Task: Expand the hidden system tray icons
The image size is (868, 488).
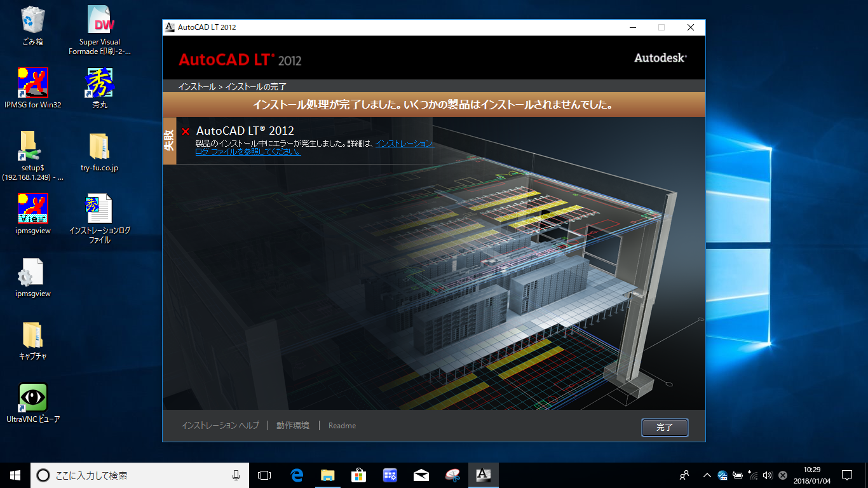Action: [707, 475]
